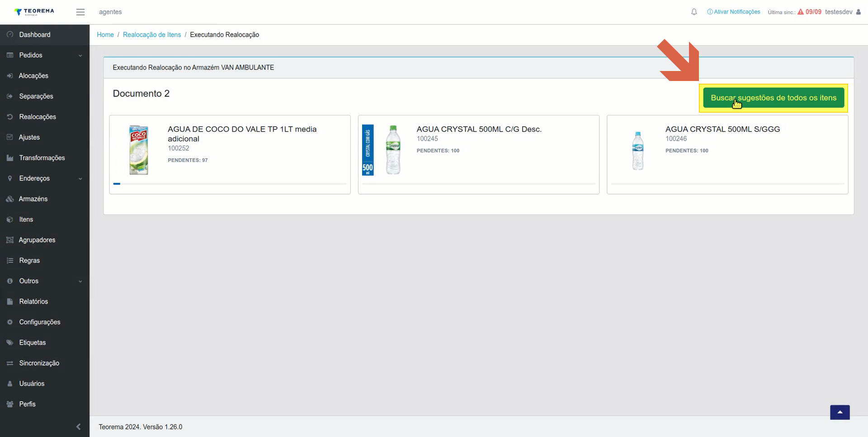Select the Relatórios menu item

pos(45,301)
